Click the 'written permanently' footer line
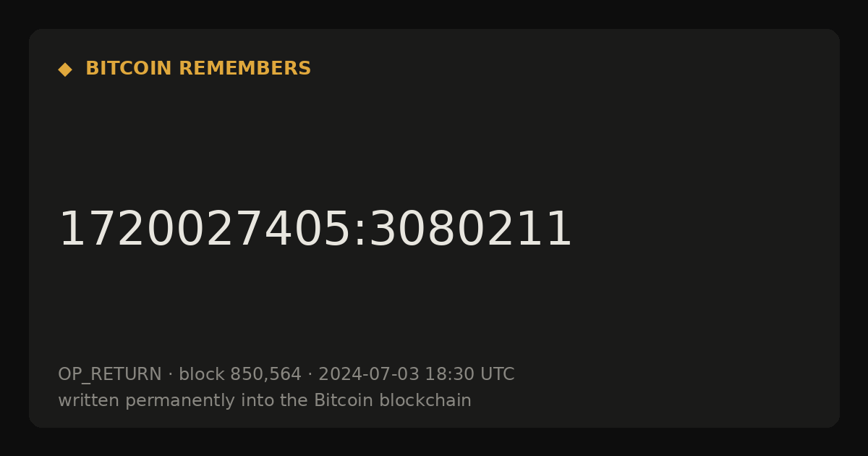 265,401
